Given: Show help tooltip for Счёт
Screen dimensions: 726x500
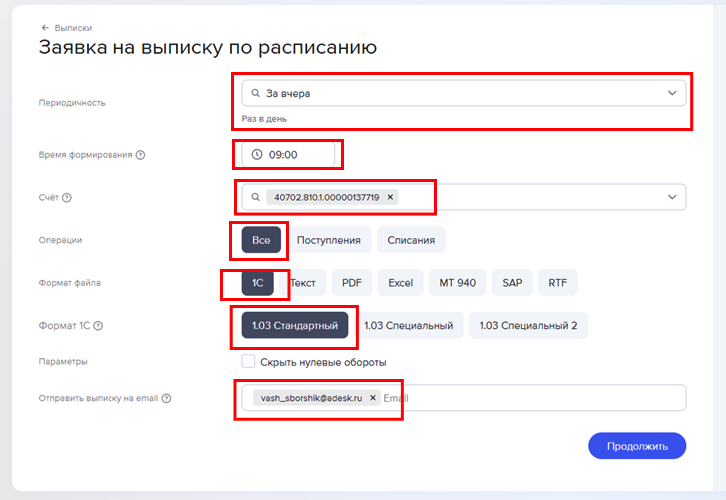Looking at the screenshot, I should (67, 198).
